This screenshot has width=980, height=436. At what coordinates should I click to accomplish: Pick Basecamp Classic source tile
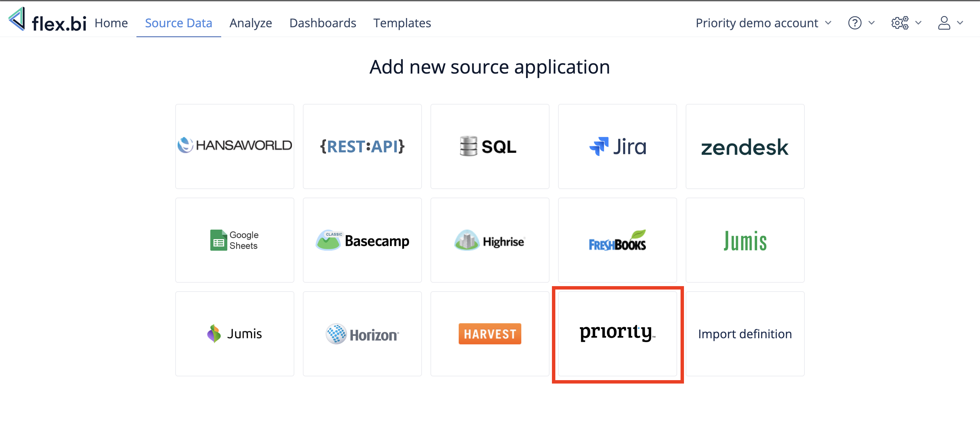[362, 240]
